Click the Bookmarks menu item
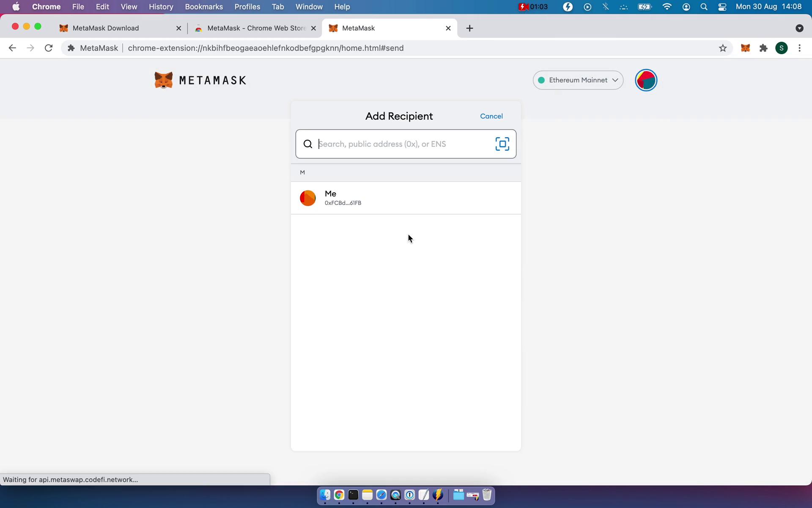 (x=204, y=6)
